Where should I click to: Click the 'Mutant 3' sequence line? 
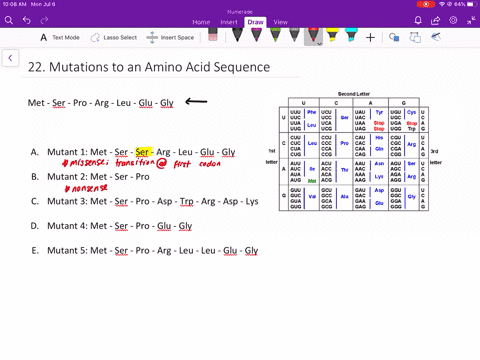[153, 201]
